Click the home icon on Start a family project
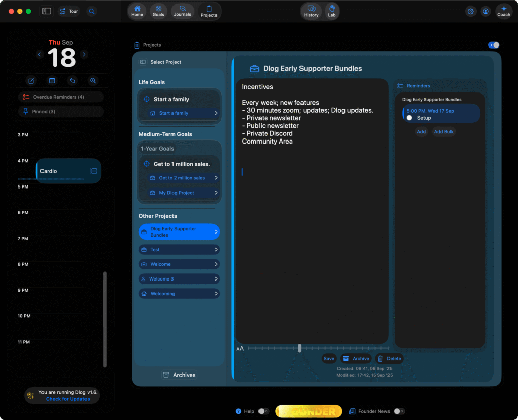Image resolution: width=518 pixels, height=420 pixels. 152,113
